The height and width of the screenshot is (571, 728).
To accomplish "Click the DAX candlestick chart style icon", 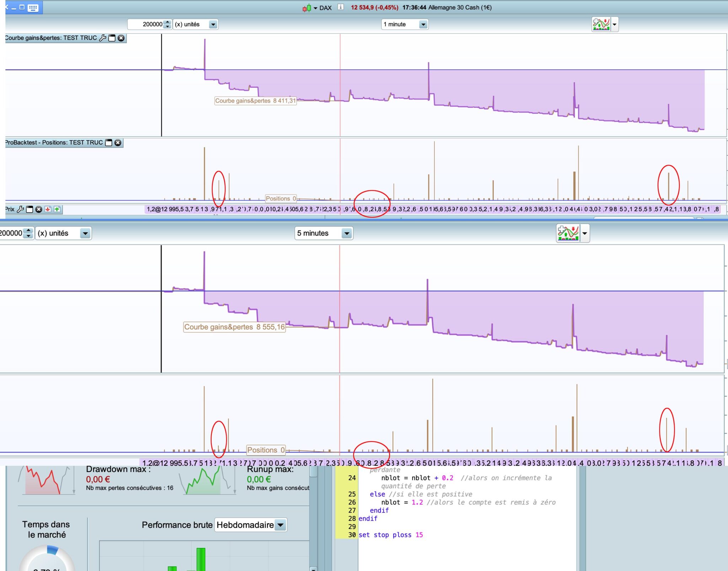I will tap(306, 8).
